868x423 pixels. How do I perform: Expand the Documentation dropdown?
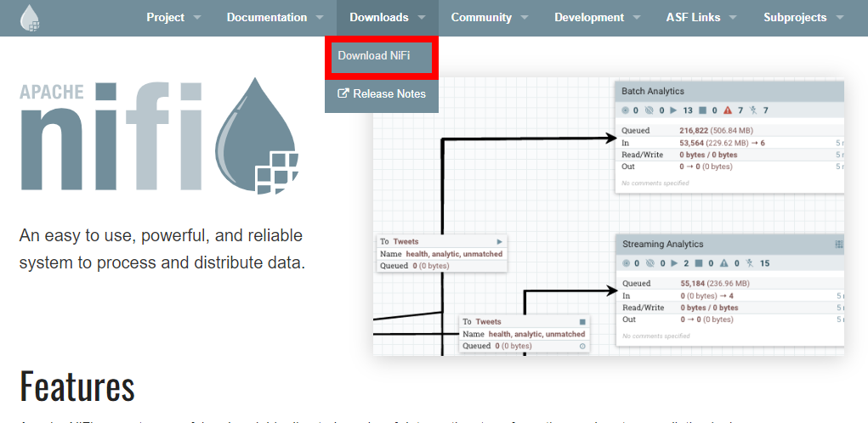(275, 18)
